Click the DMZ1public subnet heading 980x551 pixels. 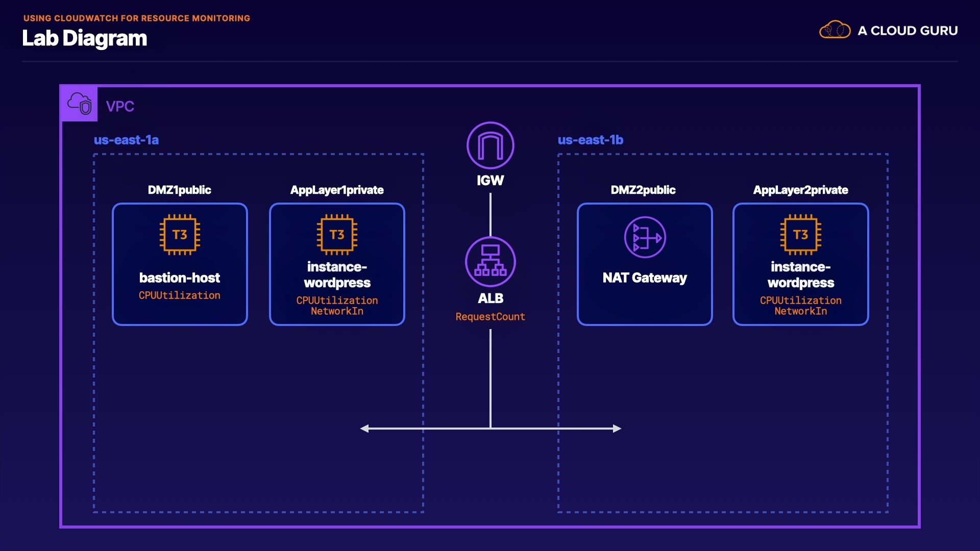point(179,190)
